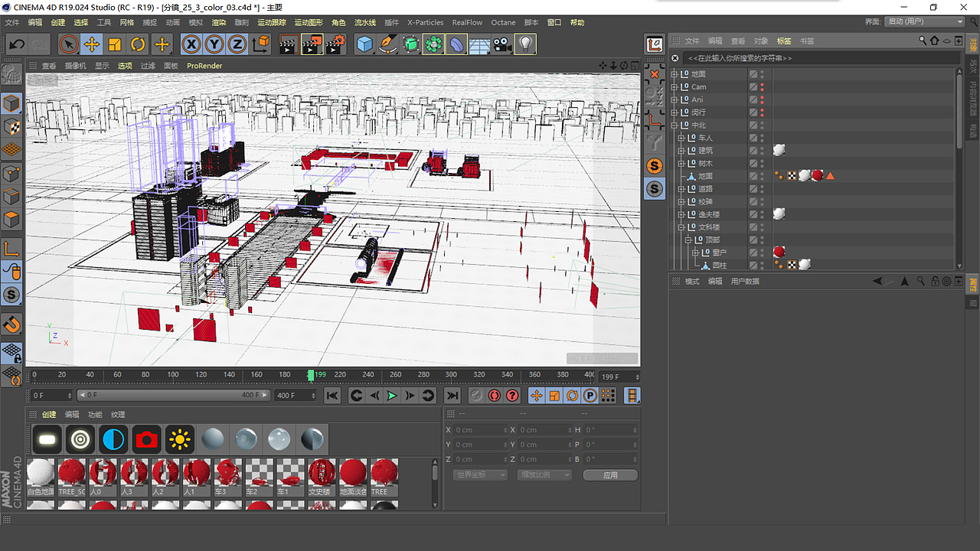Click the red material tag on 窗户 row
980x551 pixels.
pos(779,252)
